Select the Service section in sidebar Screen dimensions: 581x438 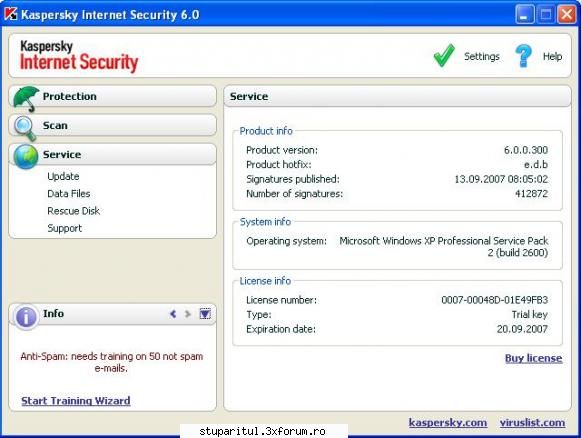click(x=113, y=154)
